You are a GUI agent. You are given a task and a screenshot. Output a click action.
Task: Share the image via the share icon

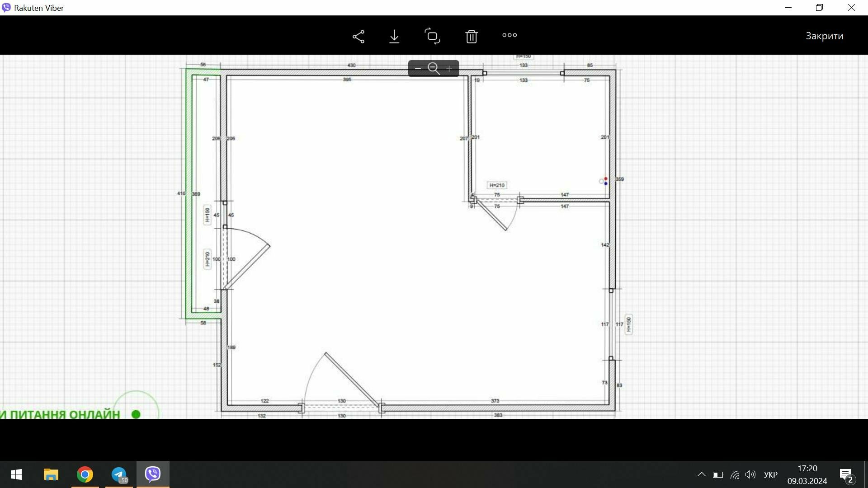359,36
